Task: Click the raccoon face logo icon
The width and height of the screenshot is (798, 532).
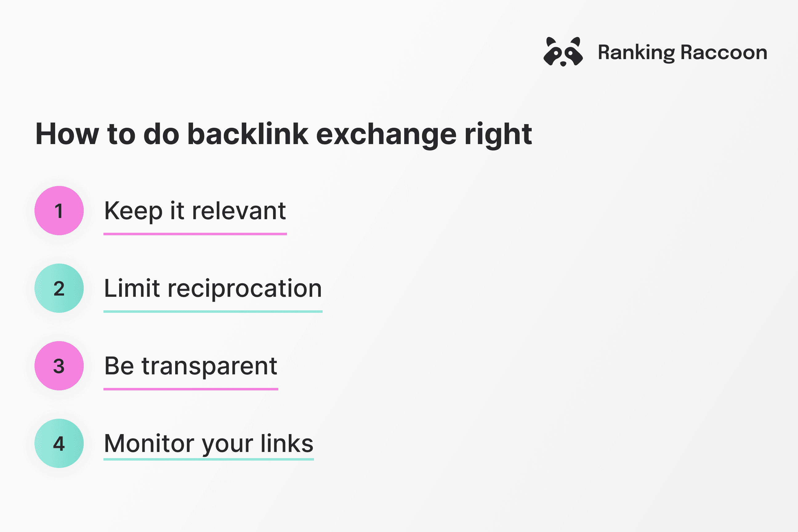Action: 563,52
